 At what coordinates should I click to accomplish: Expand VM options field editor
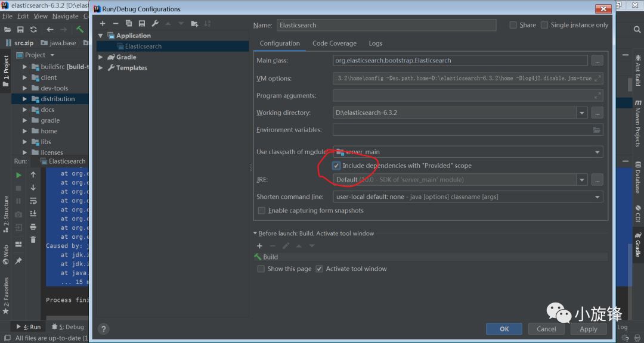pos(597,78)
